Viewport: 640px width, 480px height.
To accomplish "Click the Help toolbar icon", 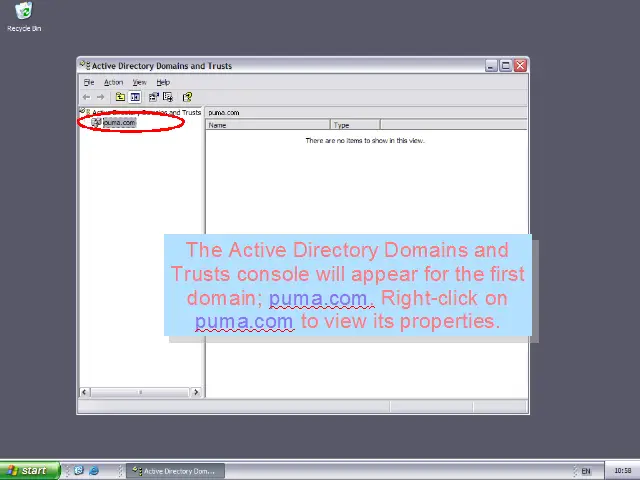I will (187, 97).
